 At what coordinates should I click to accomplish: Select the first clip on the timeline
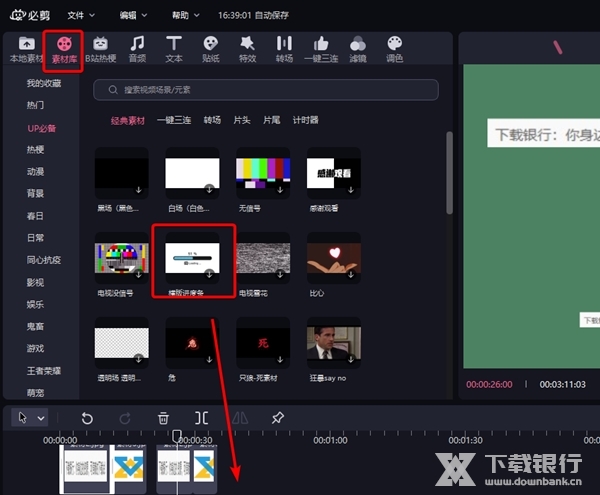pyautogui.click(x=86, y=469)
